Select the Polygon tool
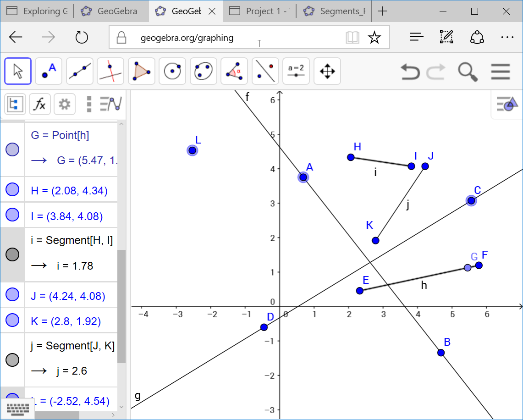Viewport: 523px width, 420px height. [141, 71]
